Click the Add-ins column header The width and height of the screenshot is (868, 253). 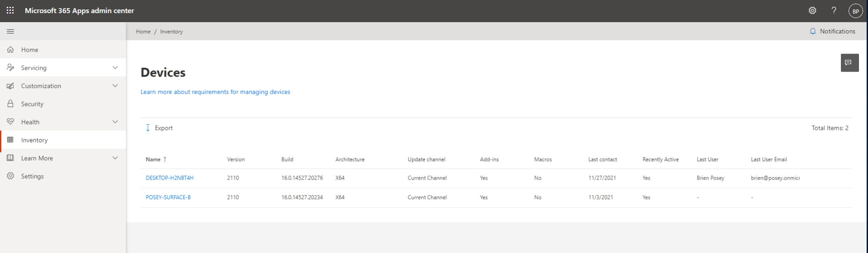(x=489, y=159)
